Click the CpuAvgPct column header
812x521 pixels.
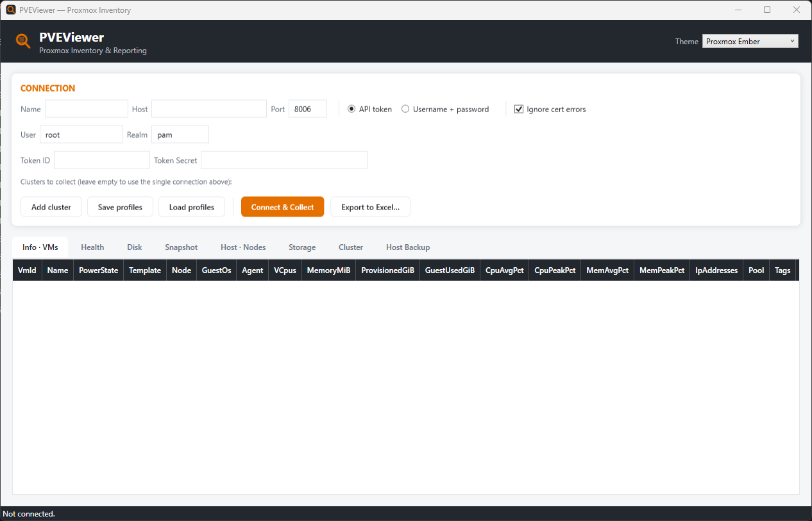pyautogui.click(x=505, y=270)
